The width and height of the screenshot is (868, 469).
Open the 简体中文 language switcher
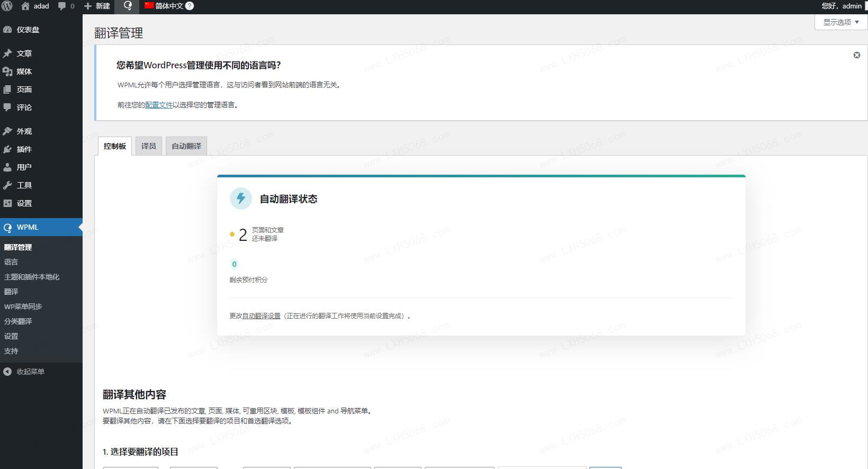tap(164, 6)
